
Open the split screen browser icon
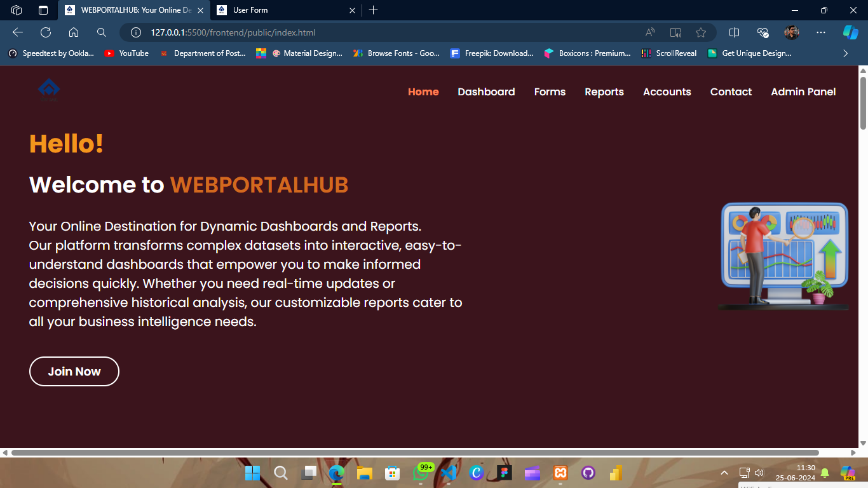[734, 32]
